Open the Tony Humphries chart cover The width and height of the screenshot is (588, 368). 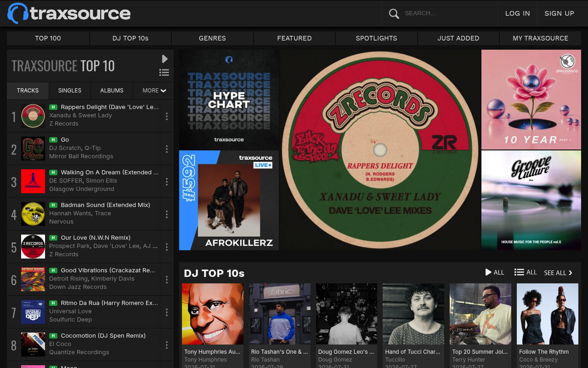click(213, 314)
